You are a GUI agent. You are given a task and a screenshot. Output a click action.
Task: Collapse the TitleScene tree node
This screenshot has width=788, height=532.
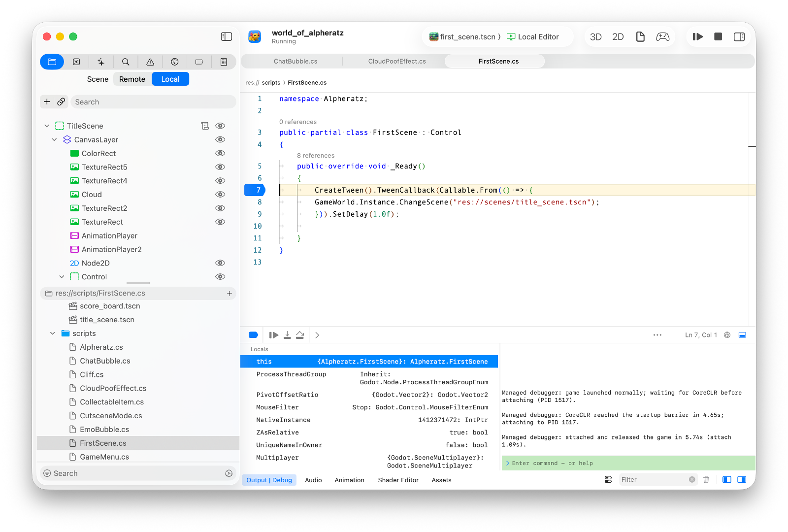pyautogui.click(x=47, y=126)
